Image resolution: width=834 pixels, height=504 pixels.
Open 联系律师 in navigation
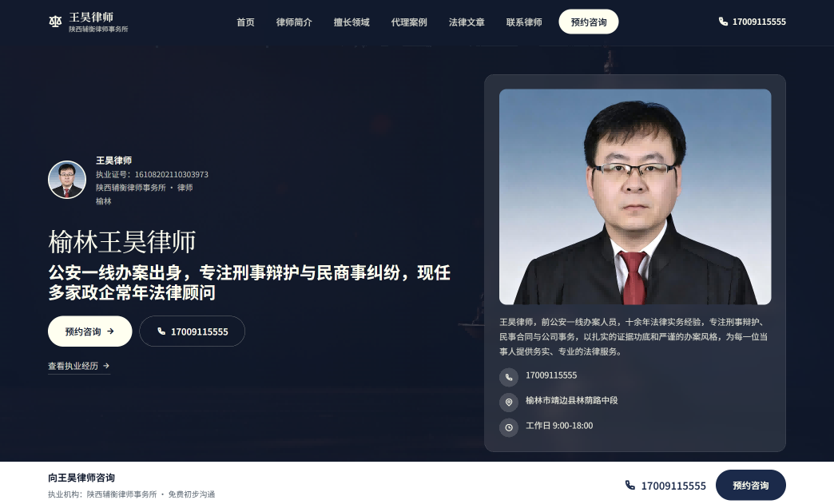(x=524, y=22)
